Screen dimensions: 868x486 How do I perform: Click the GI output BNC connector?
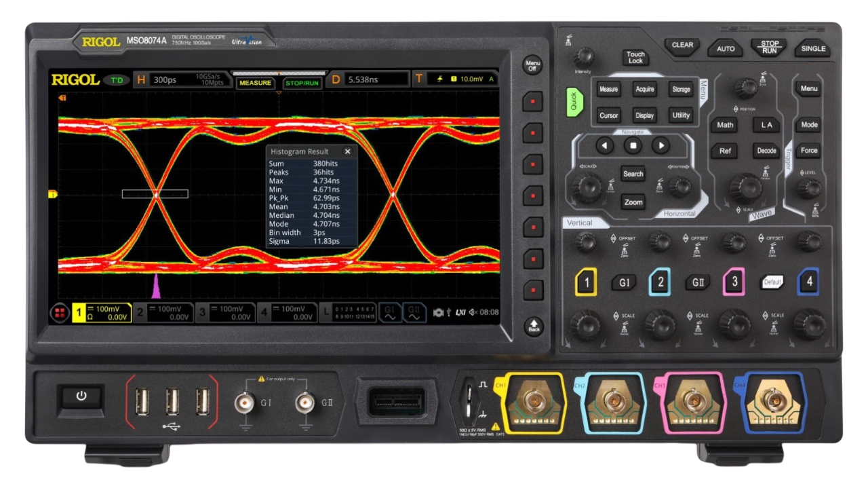tap(245, 404)
